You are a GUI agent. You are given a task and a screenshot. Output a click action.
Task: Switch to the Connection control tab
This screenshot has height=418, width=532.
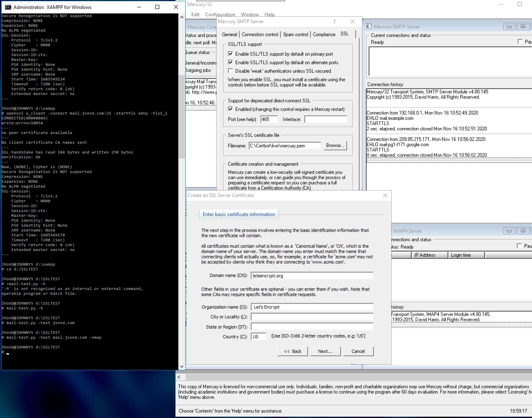260,35
